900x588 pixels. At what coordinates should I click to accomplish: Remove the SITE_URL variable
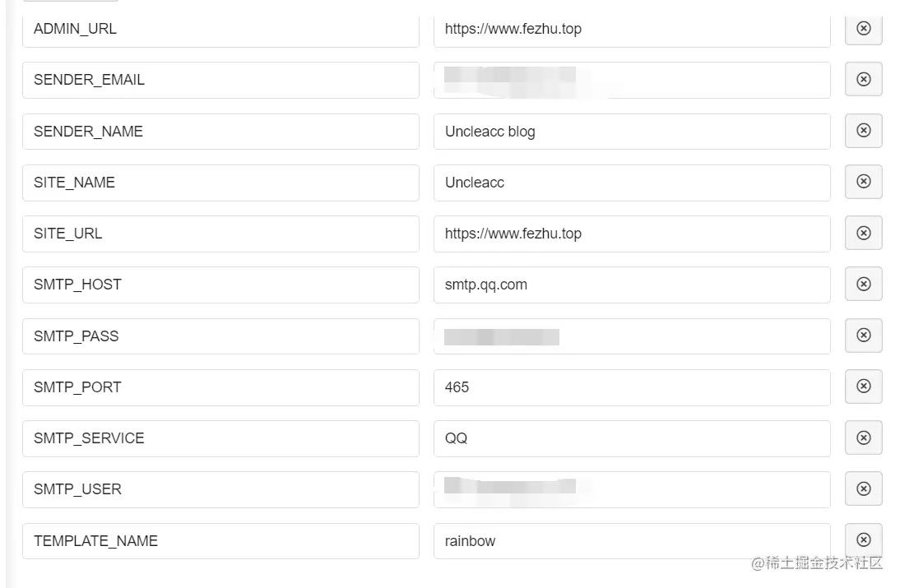[x=863, y=234]
